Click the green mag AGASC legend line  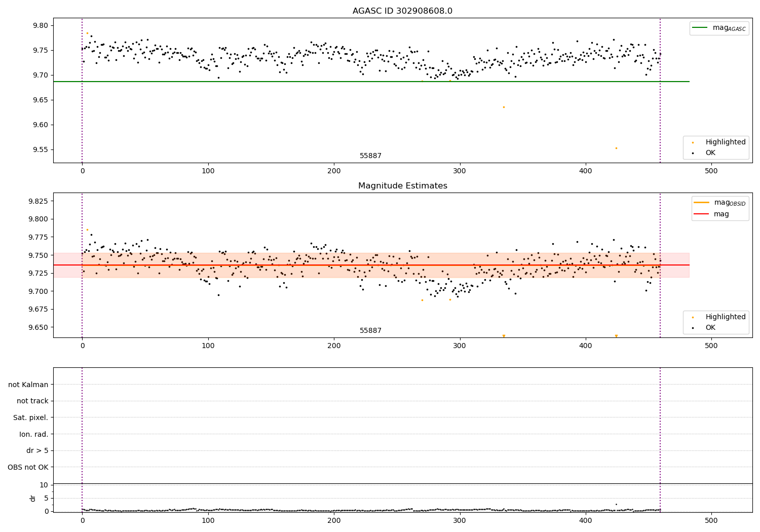pyautogui.click(x=700, y=28)
